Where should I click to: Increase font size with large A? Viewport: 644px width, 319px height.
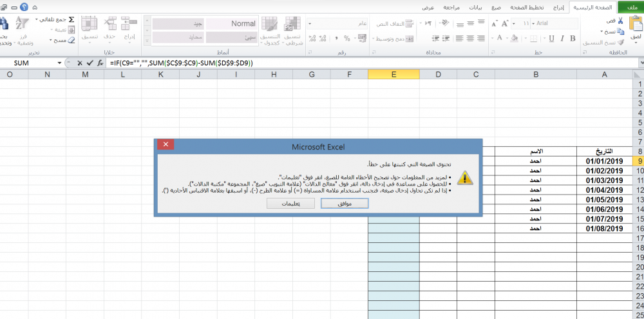[x=505, y=23]
